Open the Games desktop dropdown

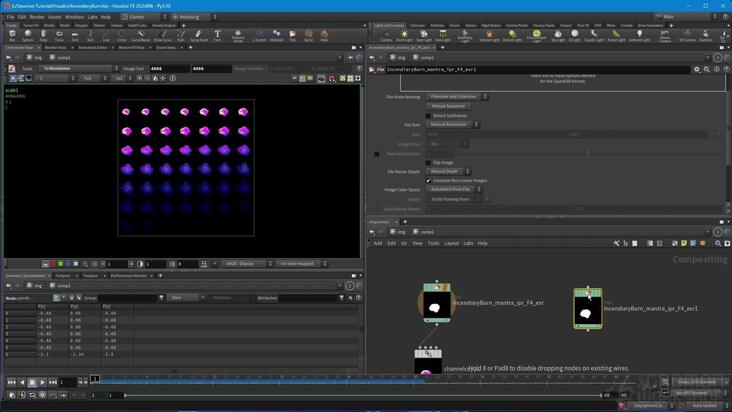[144, 17]
